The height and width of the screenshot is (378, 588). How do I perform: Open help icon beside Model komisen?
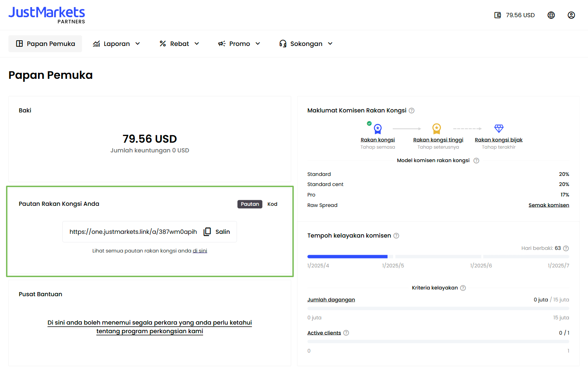click(x=476, y=161)
